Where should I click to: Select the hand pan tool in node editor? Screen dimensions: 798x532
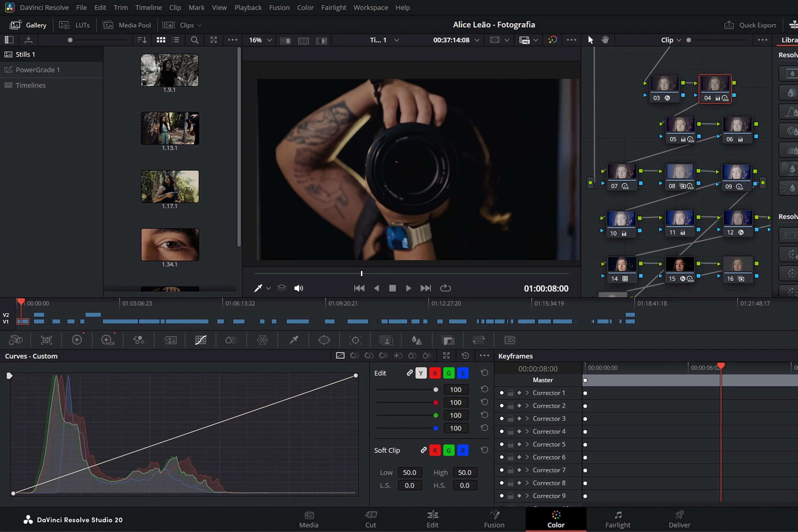click(605, 40)
